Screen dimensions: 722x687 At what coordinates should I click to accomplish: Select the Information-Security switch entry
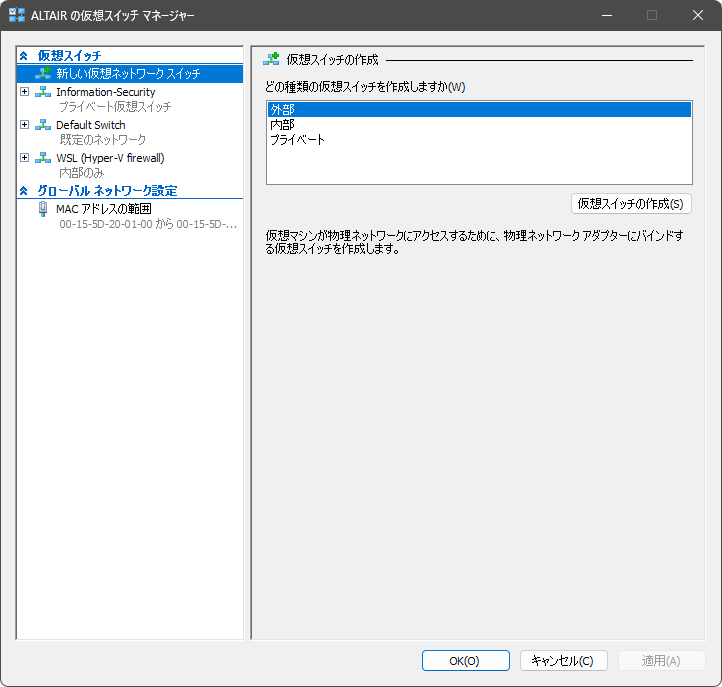[x=105, y=92]
